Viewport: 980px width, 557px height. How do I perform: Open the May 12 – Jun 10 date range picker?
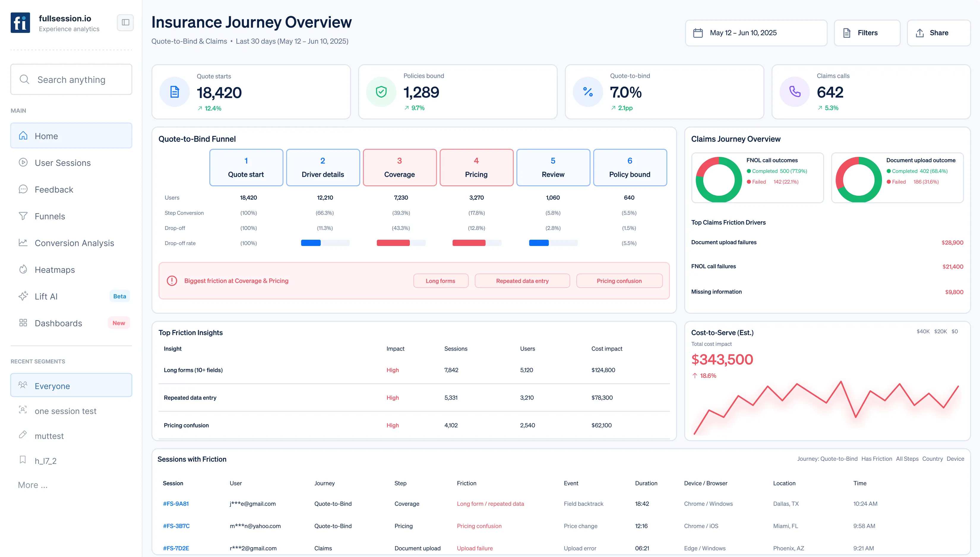[x=756, y=33]
